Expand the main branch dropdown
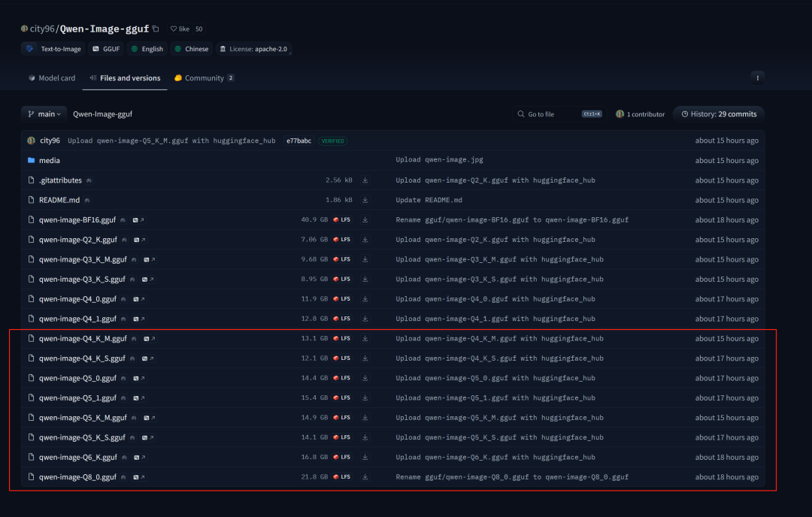Screen dimensions: 812x517 [44, 114]
